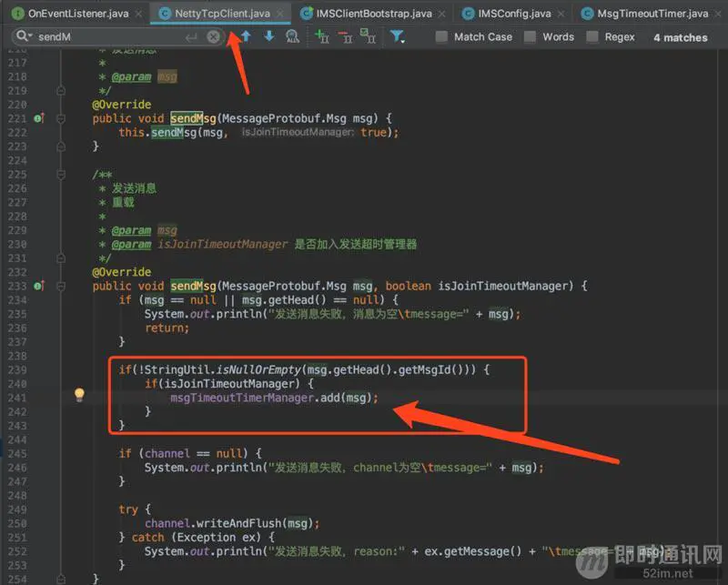Click the first highlighted sendMsg on line 221
This screenshot has height=585, width=728.
coord(193,118)
